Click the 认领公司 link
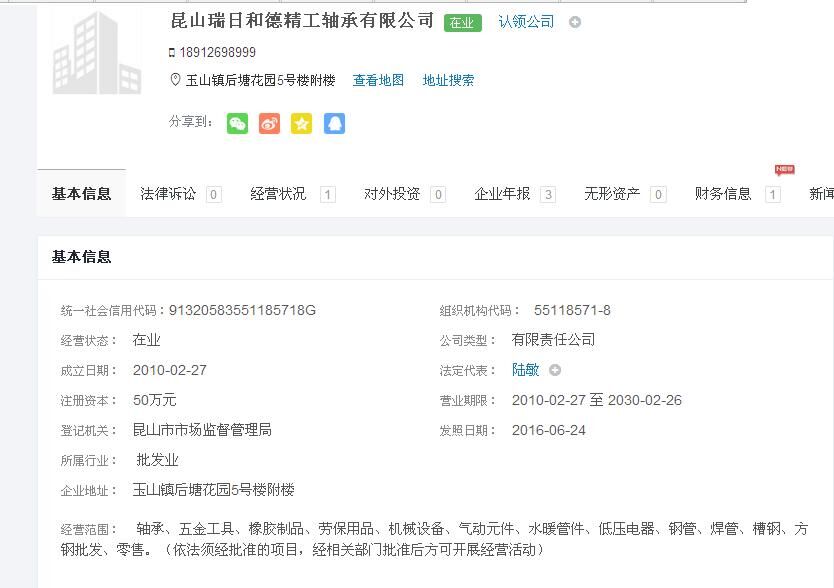 [526, 22]
